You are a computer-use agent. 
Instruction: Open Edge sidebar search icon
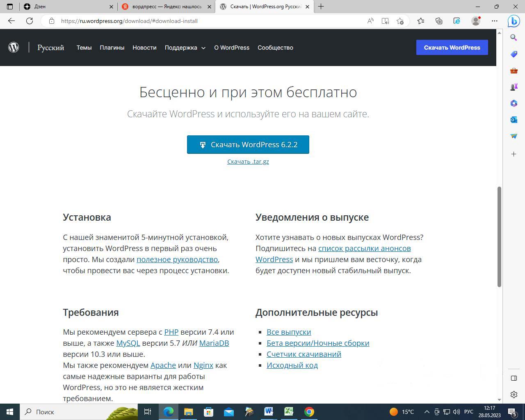point(514,38)
